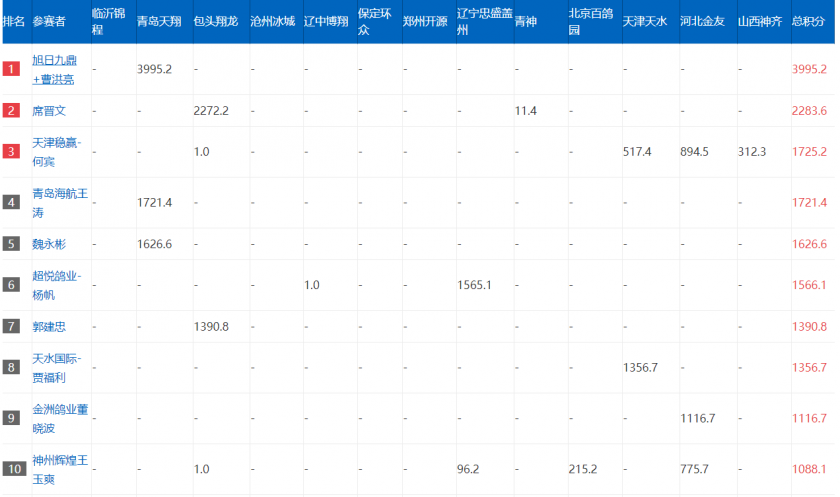Image resolution: width=840 pixels, height=497 pixels.
Task: Select the 1356.7 score under 天津天水
Action: (640, 367)
